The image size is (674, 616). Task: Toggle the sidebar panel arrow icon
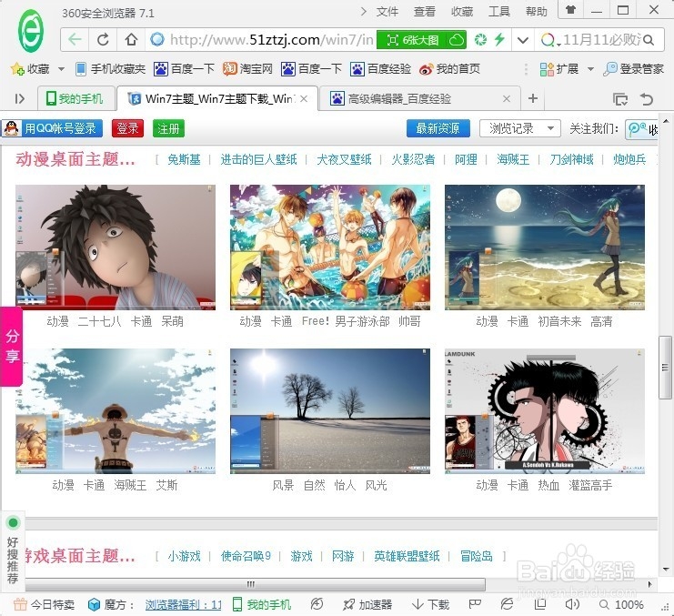19,99
